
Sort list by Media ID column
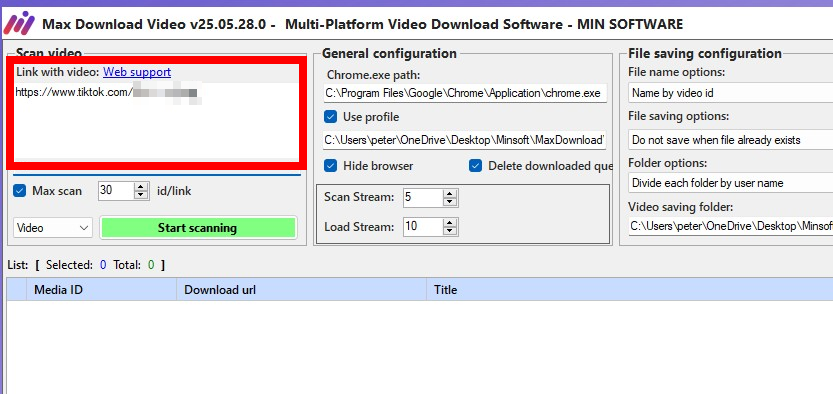101,289
